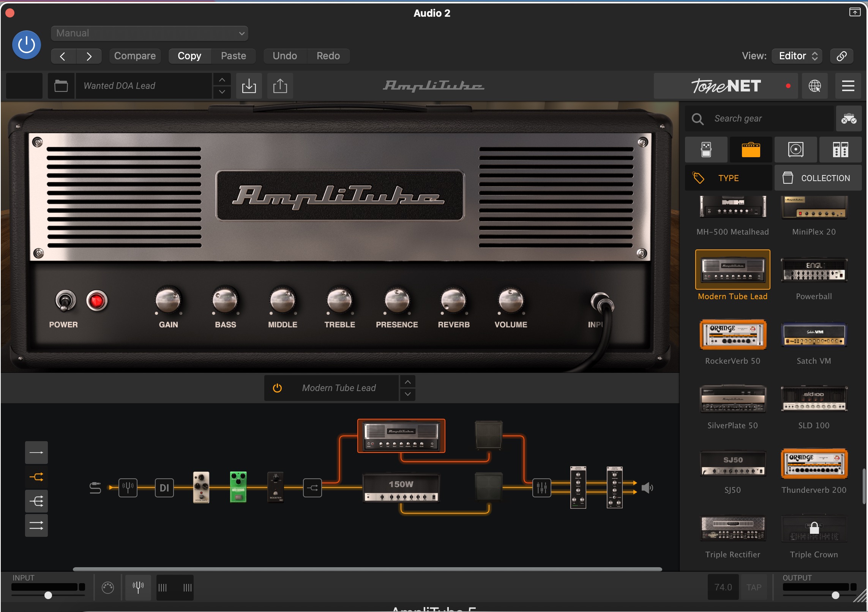The height and width of the screenshot is (612, 868).
Task: Select the SilverPlate 50 amp
Action: click(733, 399)
